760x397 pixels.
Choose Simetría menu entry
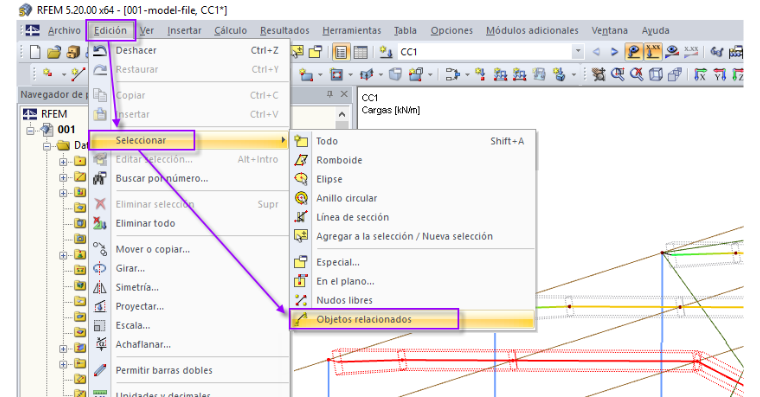[x=189, y=287]
